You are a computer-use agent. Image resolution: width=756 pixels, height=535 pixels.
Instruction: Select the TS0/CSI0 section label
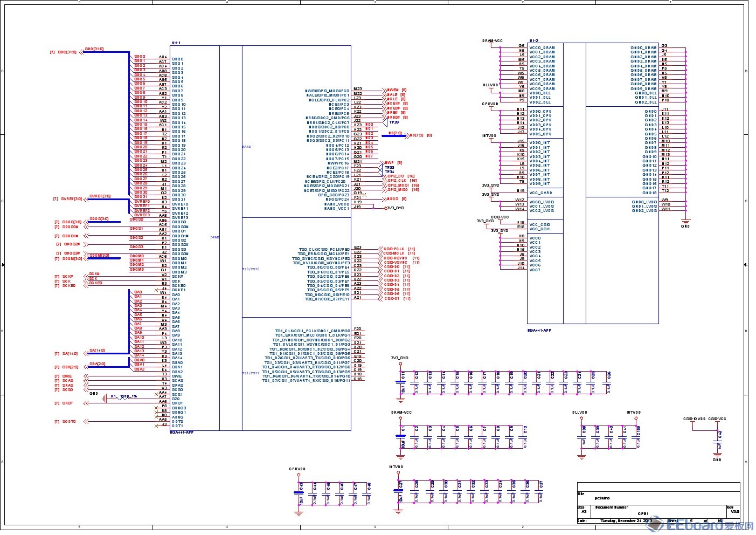(x=251, y=269)
